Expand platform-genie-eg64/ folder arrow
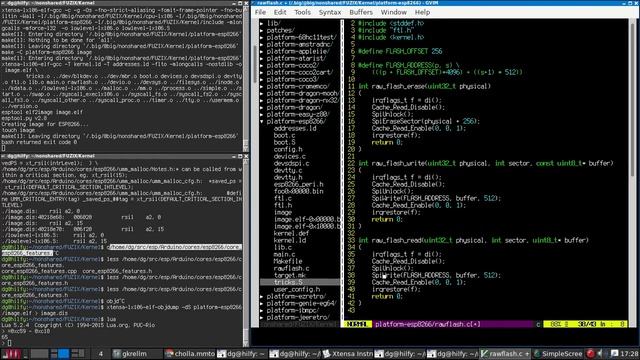640x360 pixels. (262, 304)
